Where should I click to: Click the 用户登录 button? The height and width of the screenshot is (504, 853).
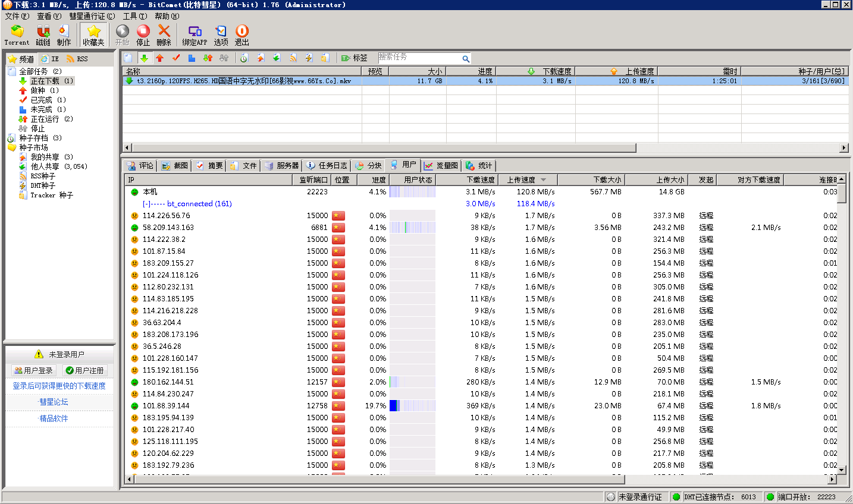pyautogui.click(x=34, y=370)
